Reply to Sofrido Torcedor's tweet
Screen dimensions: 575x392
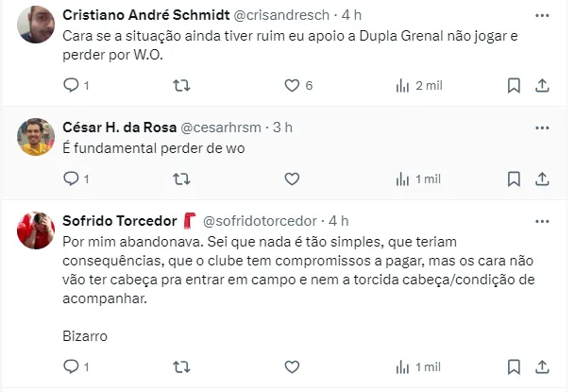tap(71, 366)
